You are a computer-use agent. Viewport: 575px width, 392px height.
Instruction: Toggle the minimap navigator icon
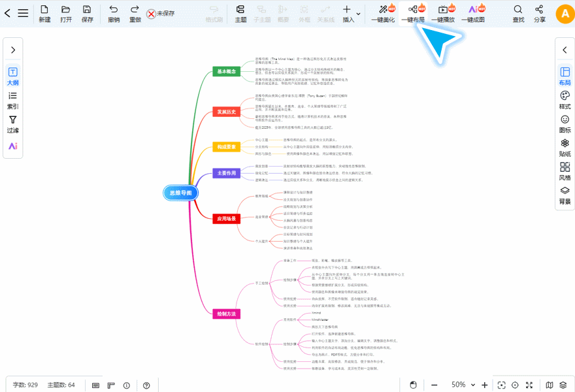550,385
